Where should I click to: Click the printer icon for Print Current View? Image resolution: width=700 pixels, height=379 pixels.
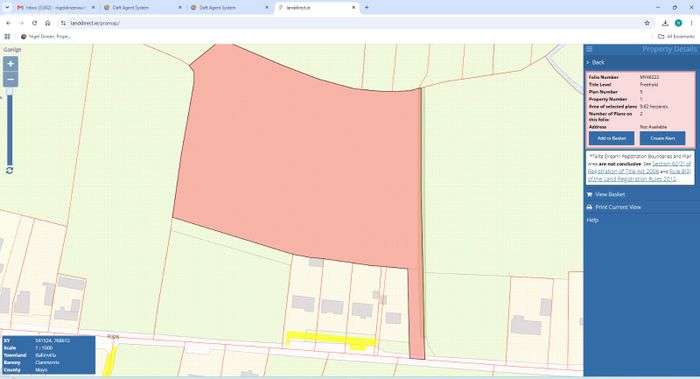(589, 207)
